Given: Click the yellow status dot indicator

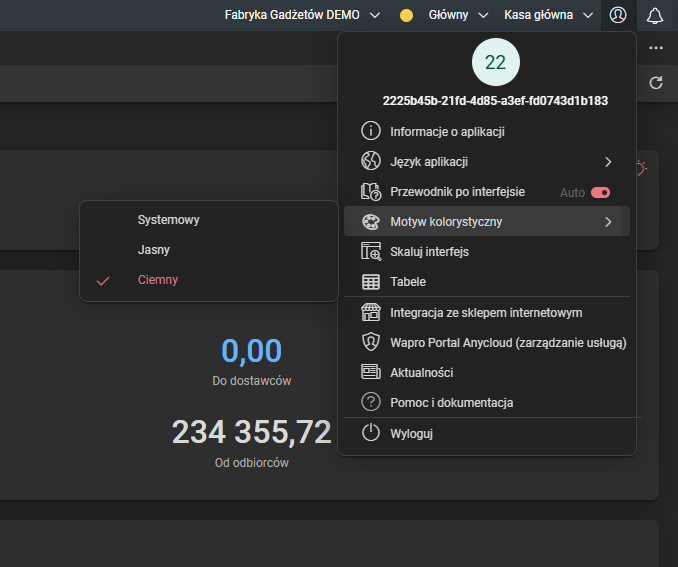Looking at the screenshot, I should point(406,16).
